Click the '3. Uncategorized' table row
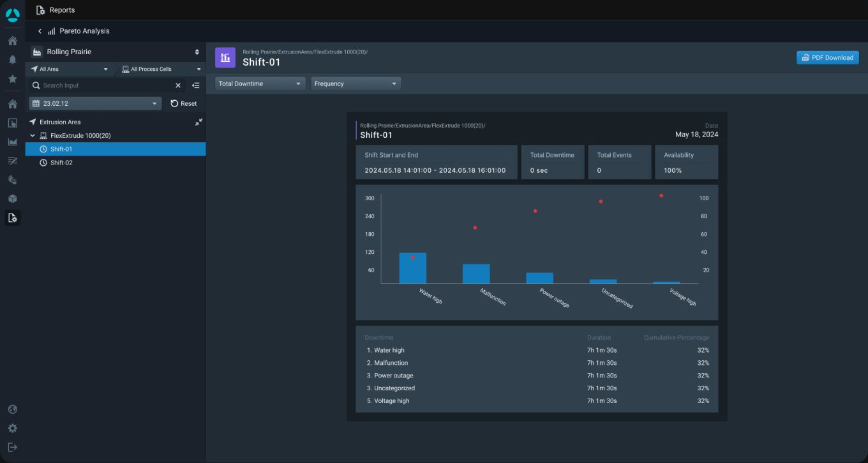868x463 pixels. click(x=537, y=388)
